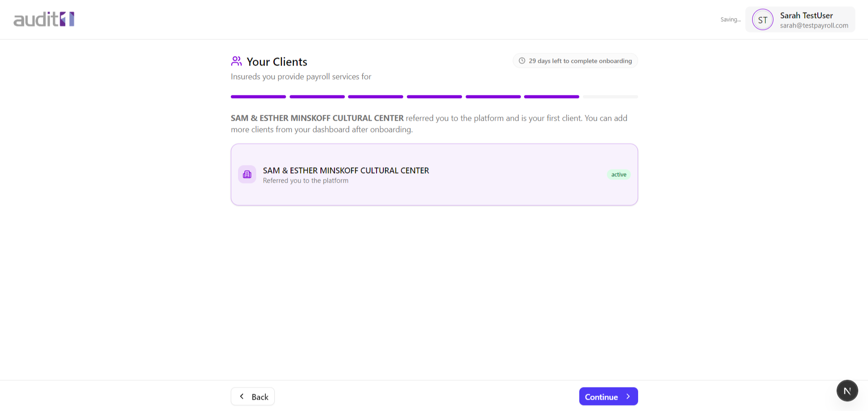Viewport: 868px width, 411px height.
Task: Click the green active status badge
Action: tap(619, 175)
